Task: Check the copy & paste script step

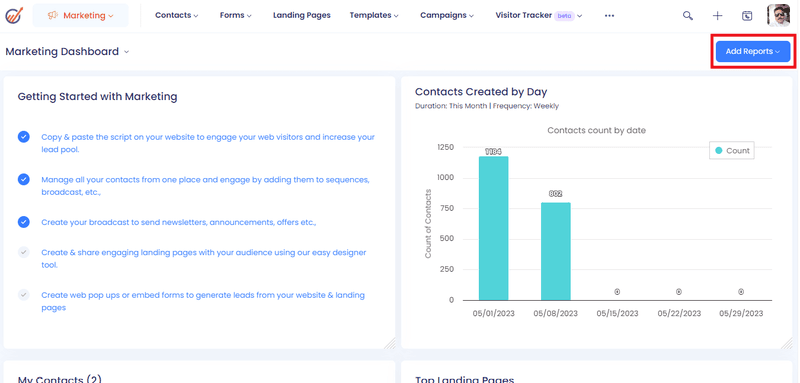Action: 23,137
